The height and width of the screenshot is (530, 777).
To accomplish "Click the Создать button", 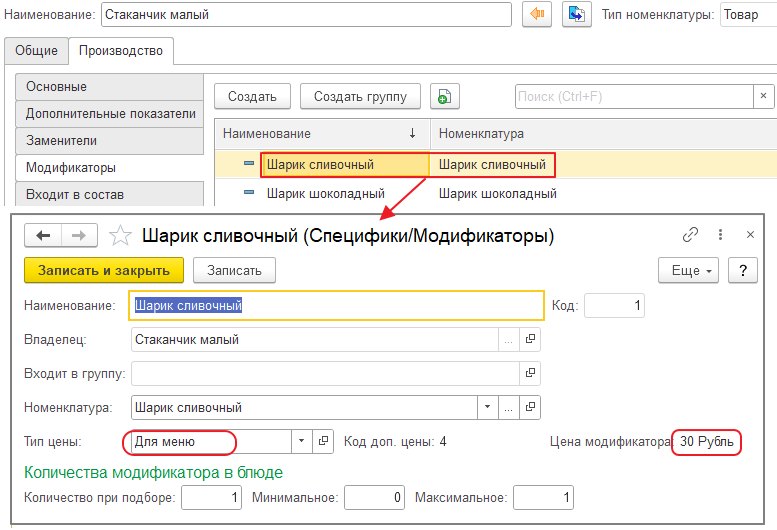I will pos(252,96).
